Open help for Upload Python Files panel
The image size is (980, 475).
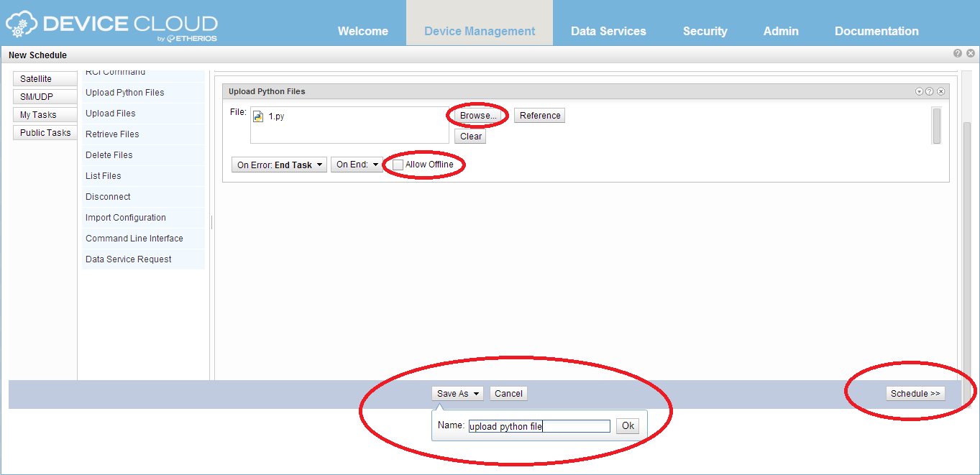(x=930, y=92)
